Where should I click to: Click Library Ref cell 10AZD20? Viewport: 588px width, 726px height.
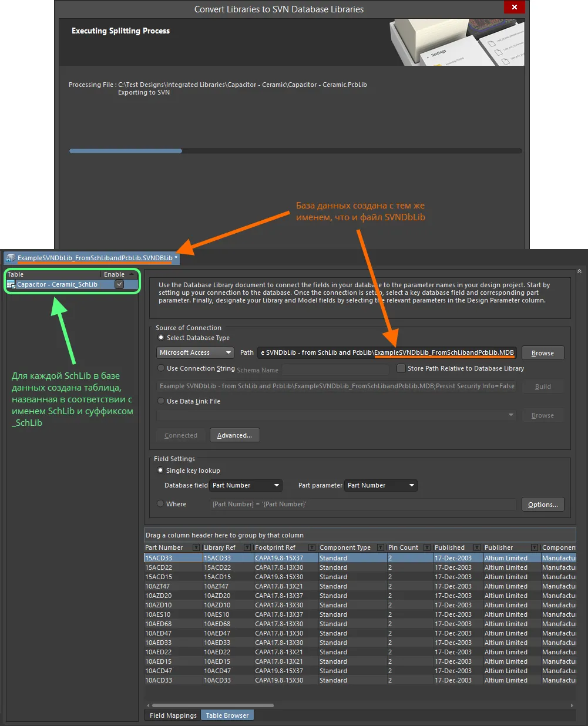pyautogui.click(x=228, y=596)
